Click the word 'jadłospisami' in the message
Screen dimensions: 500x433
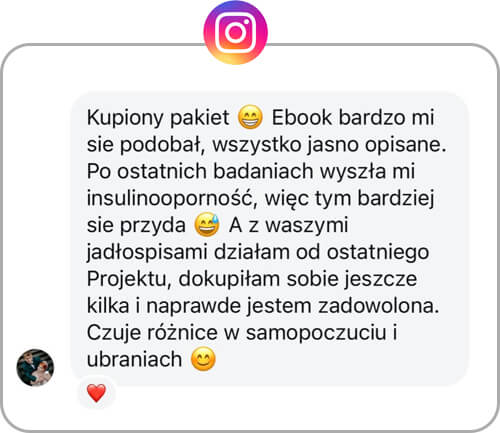147,252
